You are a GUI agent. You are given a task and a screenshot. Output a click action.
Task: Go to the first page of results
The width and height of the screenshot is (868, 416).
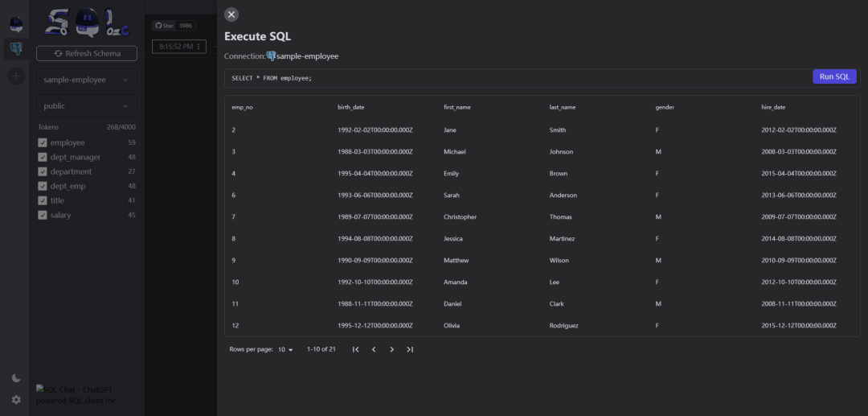[355, 349]
